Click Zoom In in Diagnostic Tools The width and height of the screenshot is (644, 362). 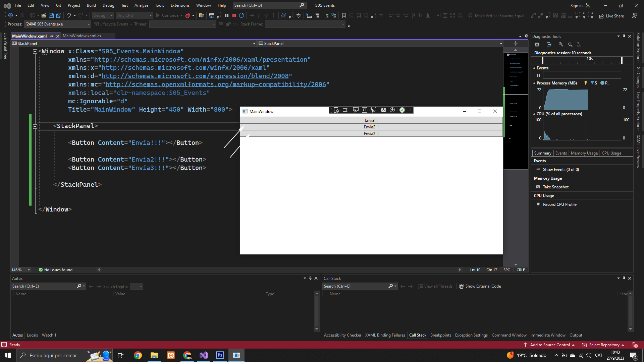[x=561, y=45]
